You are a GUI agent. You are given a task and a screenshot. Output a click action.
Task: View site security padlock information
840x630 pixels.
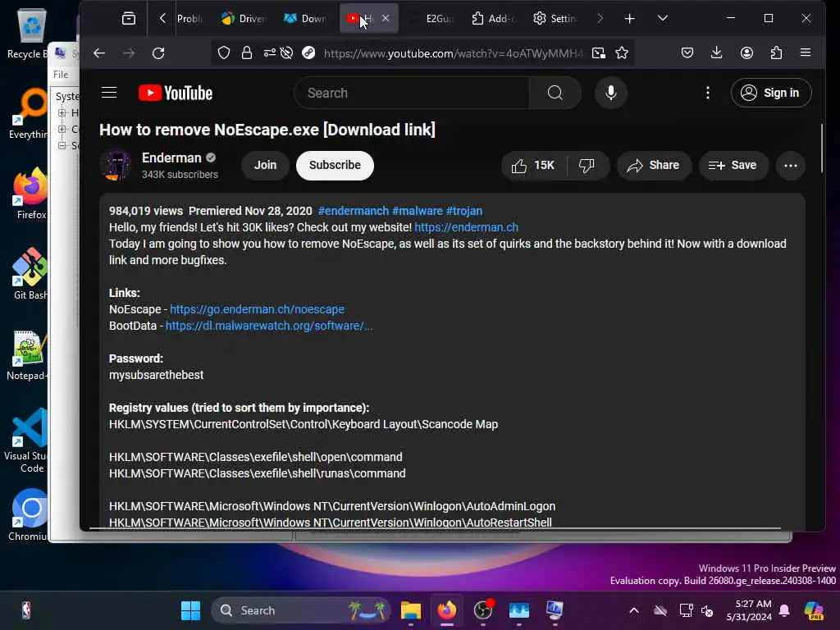click(x=246, y=52)
